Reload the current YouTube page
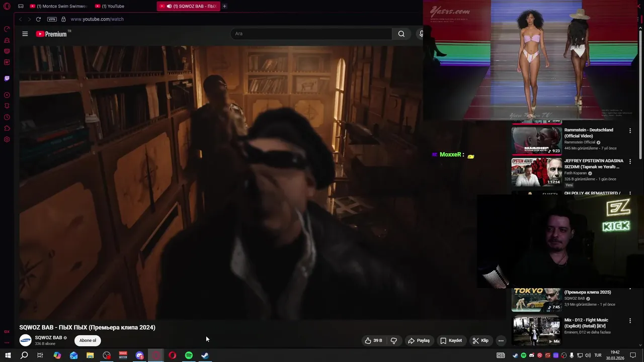This screenshot has height=362, width=644. [38, 19]
